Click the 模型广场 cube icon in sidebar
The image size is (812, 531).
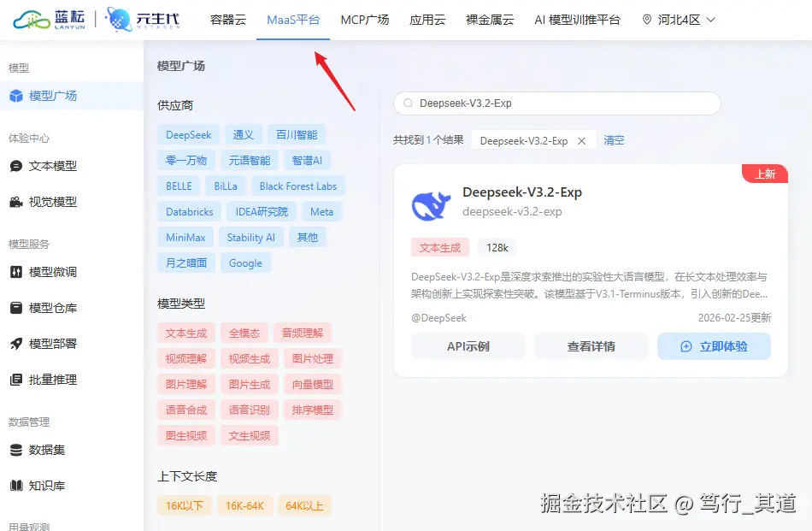(x=16, y=96)
